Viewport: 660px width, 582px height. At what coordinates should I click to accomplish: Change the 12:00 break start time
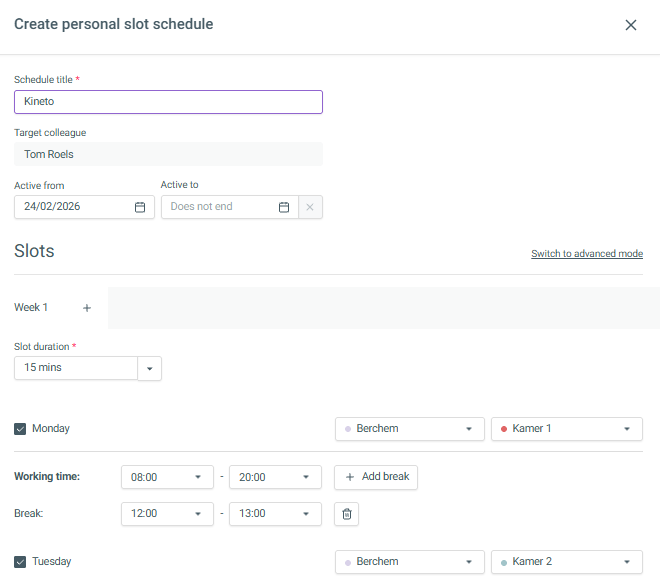[167, 514]
